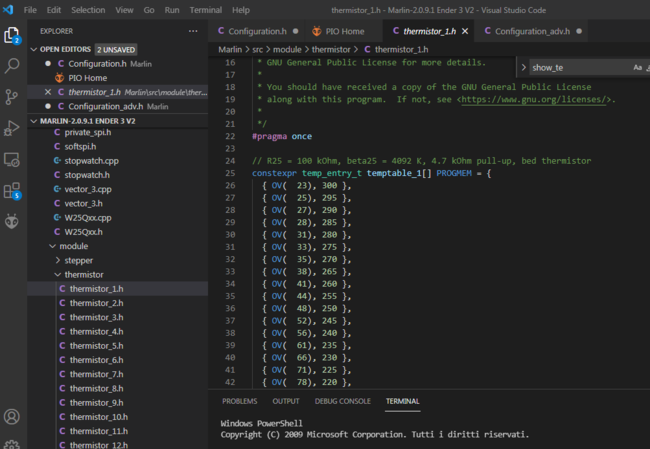650x449 pixels.
Task: Open the Remote Explorer view
Action: [12, 159]
